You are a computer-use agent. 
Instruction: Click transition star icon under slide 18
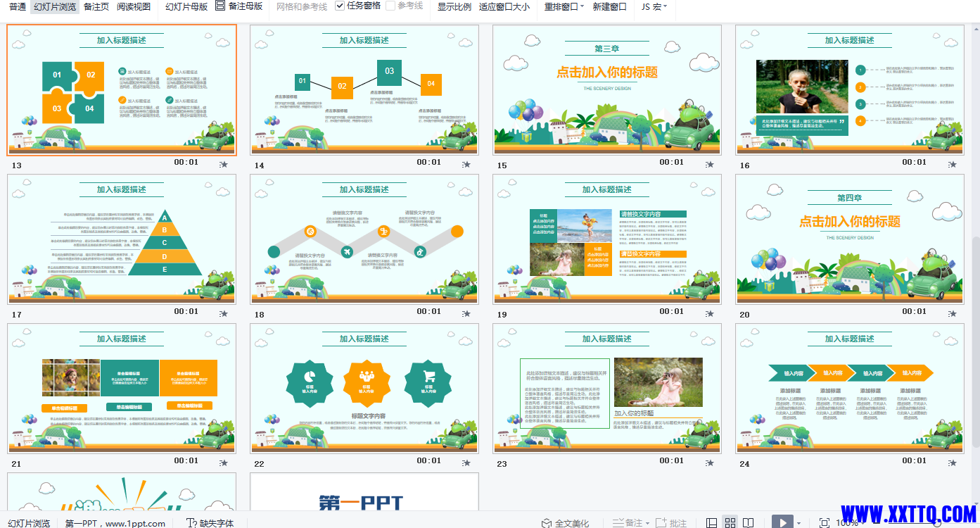coord(466,314)
